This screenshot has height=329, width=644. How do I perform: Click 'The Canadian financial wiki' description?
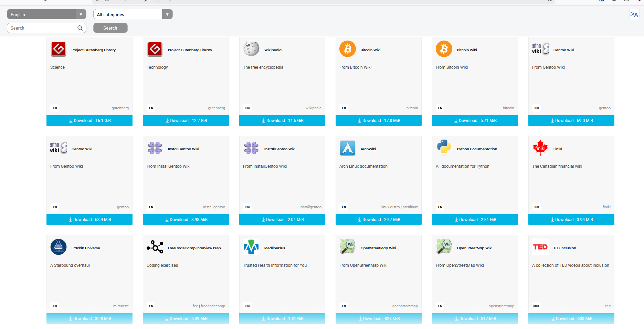[557, 166]
